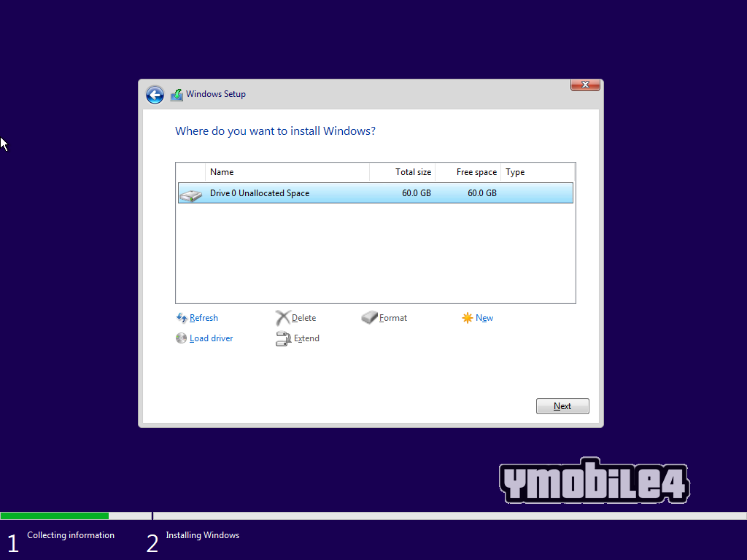The width and height of the screenshot is (747, 560).
Task: Click the Extend partition icon
Action: 284,338
